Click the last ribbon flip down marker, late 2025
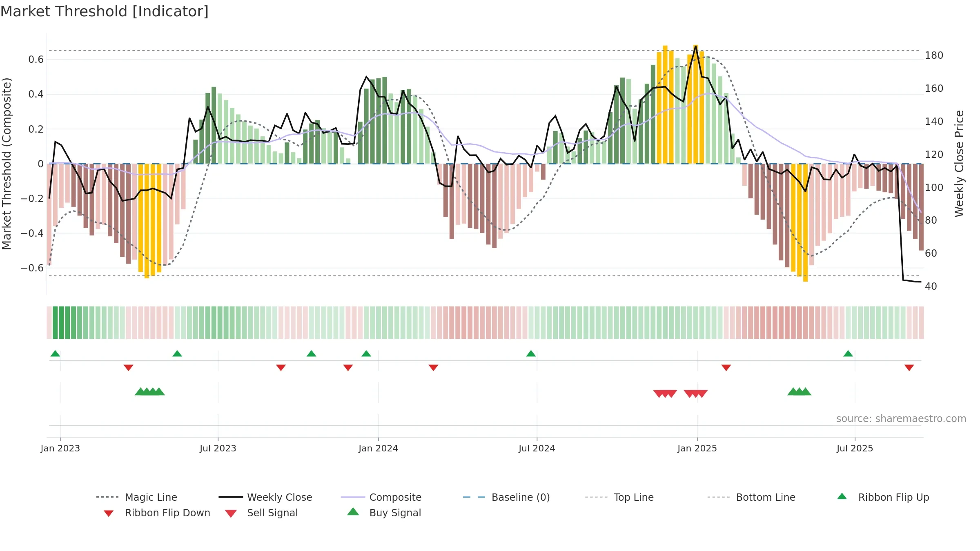Image resolution: width=980 pixels, height=551 pixels. tap(909, 368)
